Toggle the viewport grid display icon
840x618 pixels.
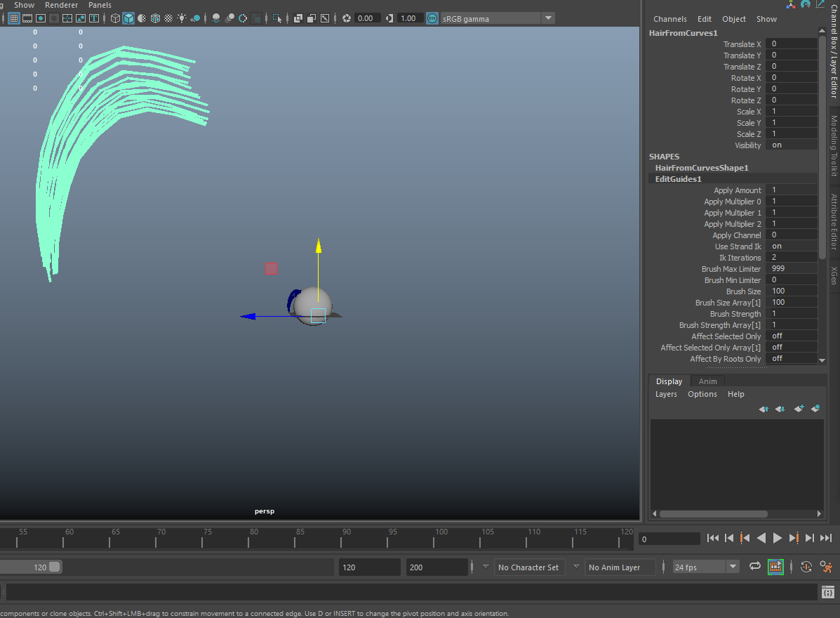(14, 18)
